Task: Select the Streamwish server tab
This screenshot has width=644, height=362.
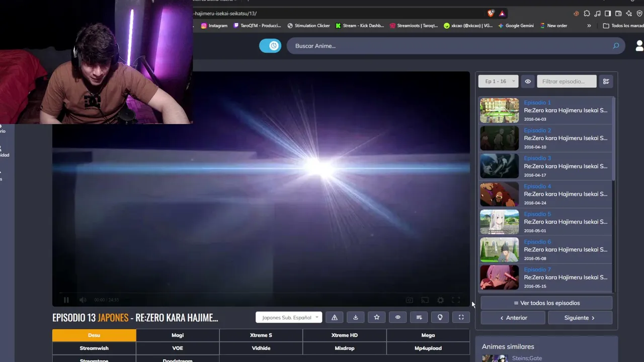Action: pyautogui.click(x=94, y=348)
